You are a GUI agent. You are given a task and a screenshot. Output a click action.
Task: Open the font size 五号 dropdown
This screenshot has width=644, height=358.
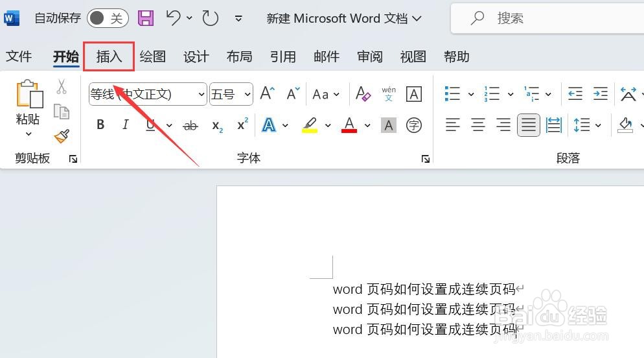[x=231, y=94]
